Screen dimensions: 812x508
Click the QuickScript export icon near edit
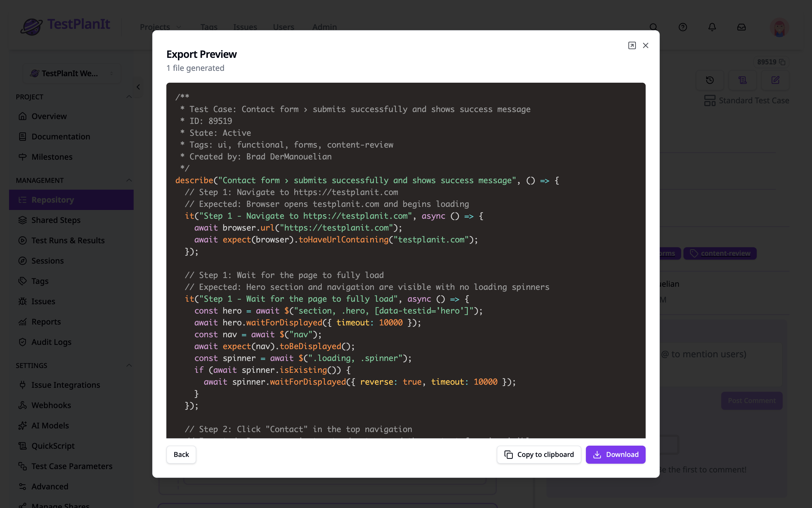(x=743, y=80)
